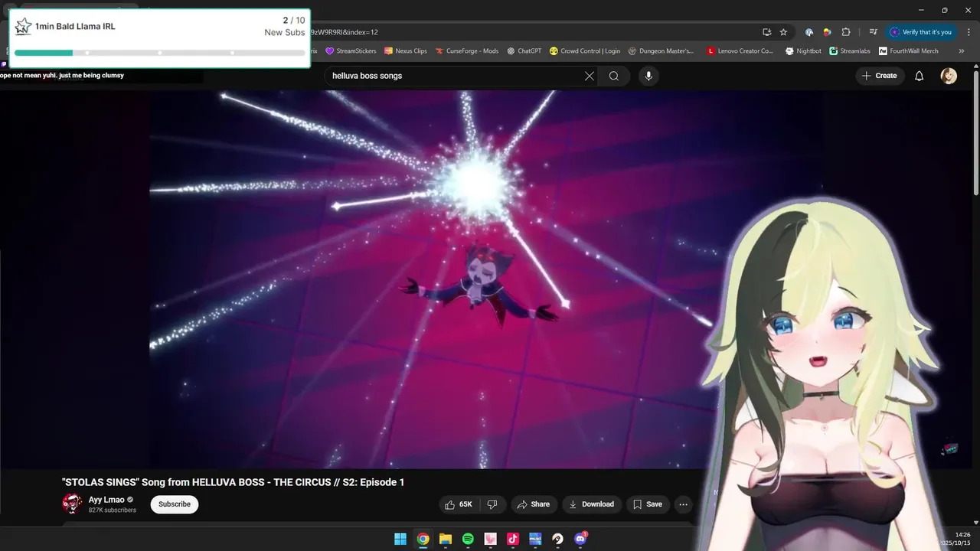Share the video
Viewport: 980px width, 551px height.
[534, 504]
